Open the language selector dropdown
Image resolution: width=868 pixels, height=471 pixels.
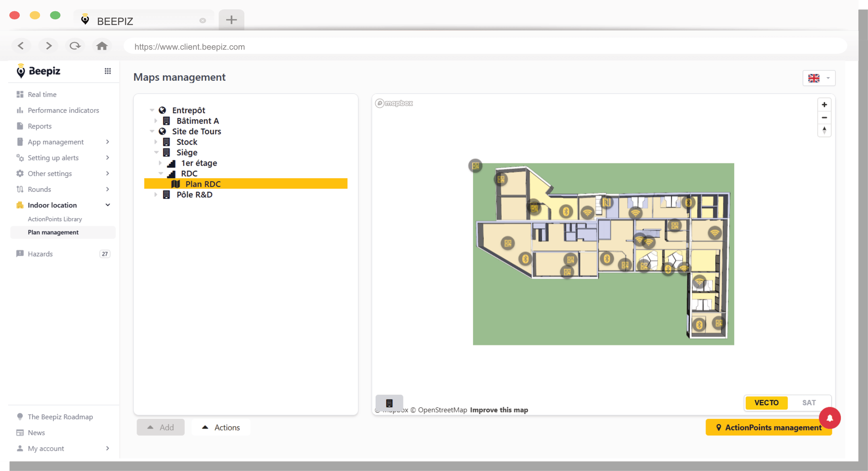(819, 78)
